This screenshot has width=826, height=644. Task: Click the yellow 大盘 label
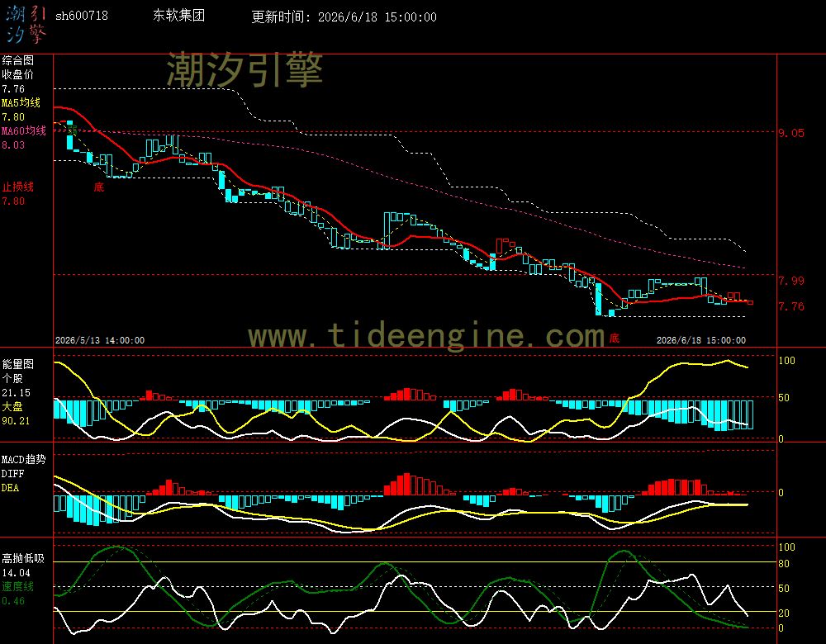(12, 406)
